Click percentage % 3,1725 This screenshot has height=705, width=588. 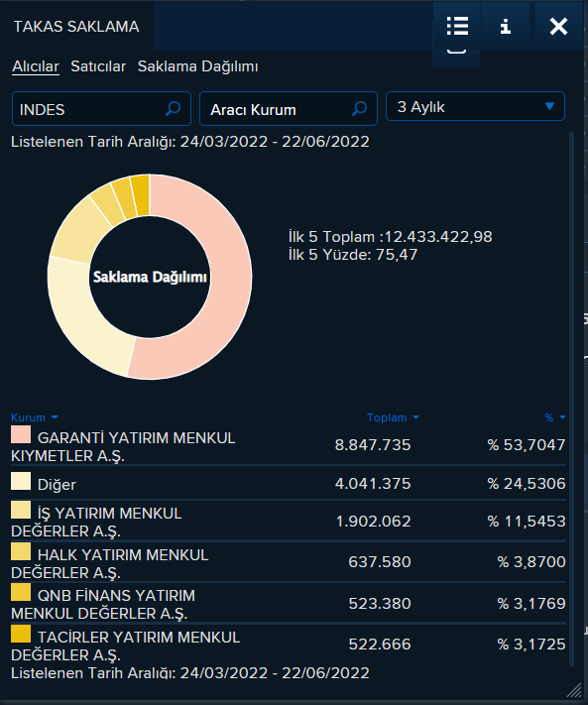[531, 645]
